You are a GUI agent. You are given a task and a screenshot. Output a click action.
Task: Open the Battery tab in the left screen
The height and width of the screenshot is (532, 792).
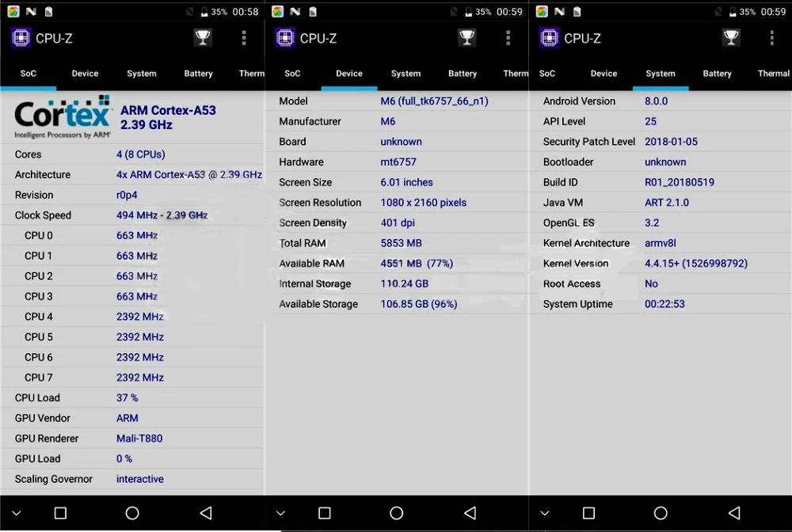(x=198, y=74)
